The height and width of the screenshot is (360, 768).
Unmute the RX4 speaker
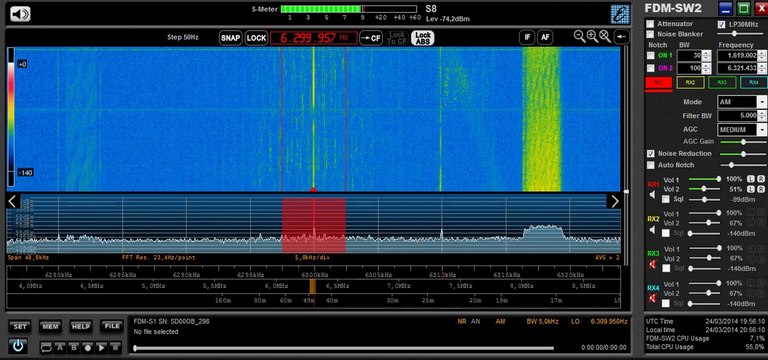(652, 298)
